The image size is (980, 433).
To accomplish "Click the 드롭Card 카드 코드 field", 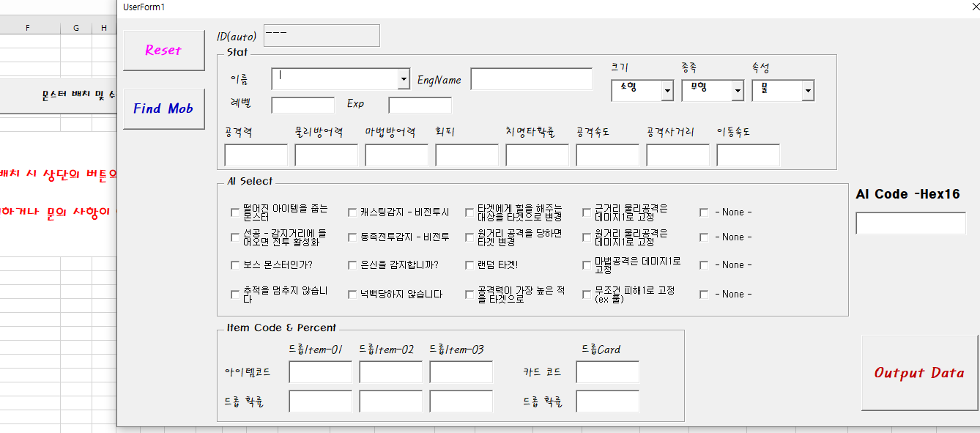I will point(607,372).
